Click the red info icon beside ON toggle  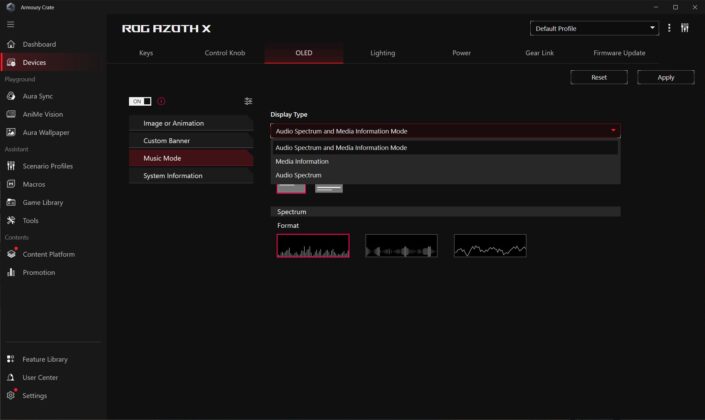(x=161, y=101)
